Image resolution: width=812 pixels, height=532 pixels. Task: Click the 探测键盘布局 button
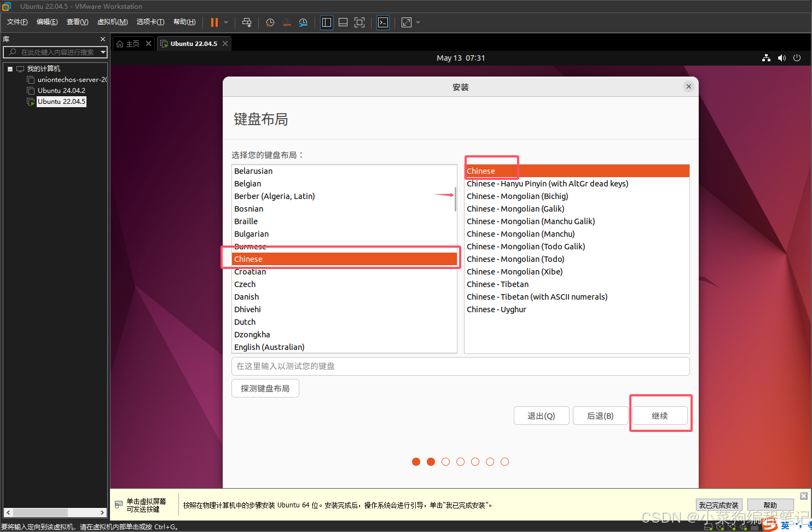[x=265, y=388]
